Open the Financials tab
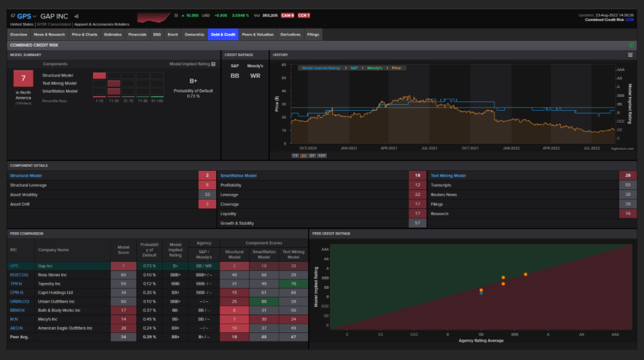The height and width of the screenshot is (360, 644). 137,34
